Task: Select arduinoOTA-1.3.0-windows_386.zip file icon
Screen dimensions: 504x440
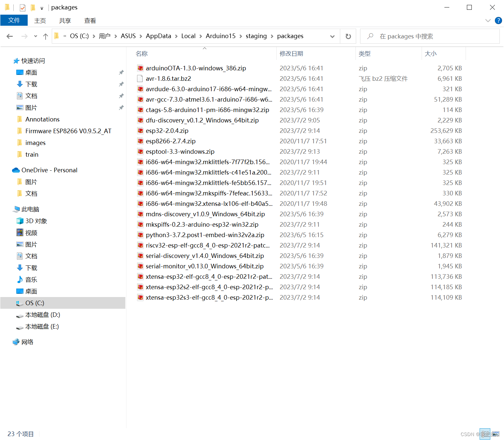Action: point(140,68)
